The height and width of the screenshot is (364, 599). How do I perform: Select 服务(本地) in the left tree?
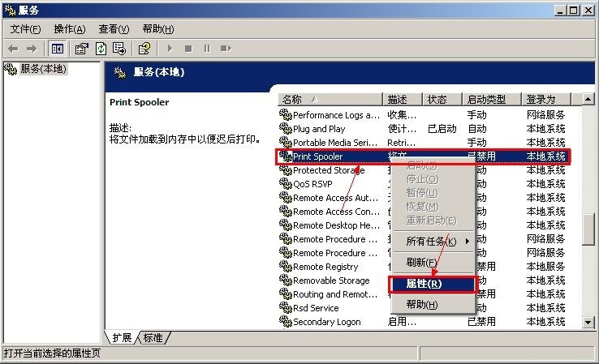(x=42, y=70)
